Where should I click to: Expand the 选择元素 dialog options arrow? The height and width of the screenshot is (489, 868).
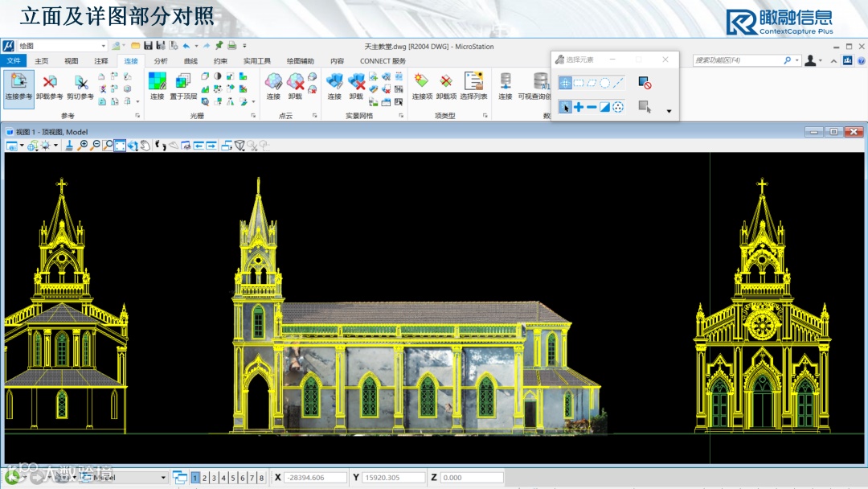pyautogui.click(x=669, y=111)
